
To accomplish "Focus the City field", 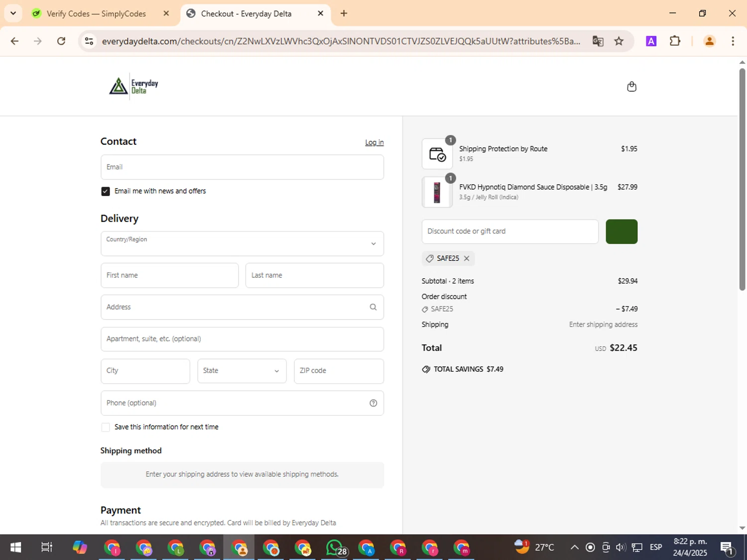I will point(145,371).
